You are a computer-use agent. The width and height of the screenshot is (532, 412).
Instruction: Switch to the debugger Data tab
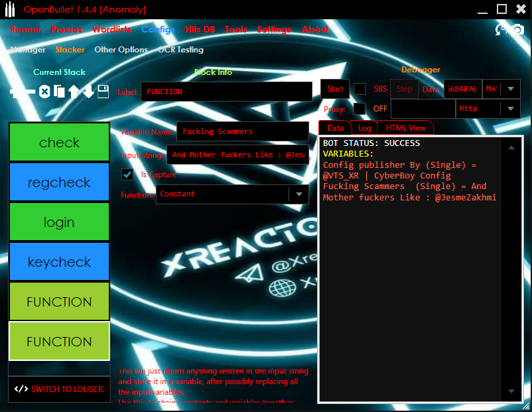(335, 128)
